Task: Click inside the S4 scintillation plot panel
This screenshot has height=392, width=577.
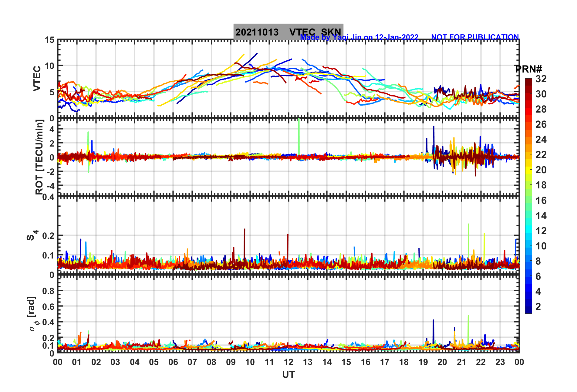Action: [x=288, y=235]
